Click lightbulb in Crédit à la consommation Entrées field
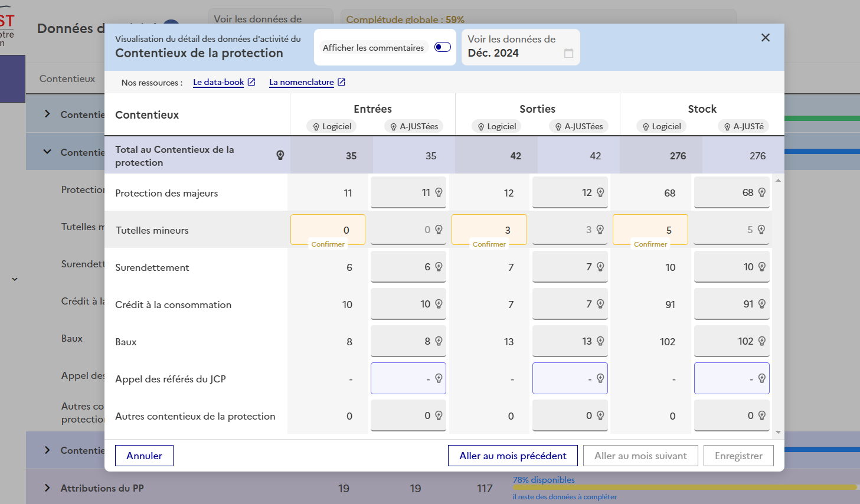The height and width of the screenshot is (504, 860). tap(439, 304)
